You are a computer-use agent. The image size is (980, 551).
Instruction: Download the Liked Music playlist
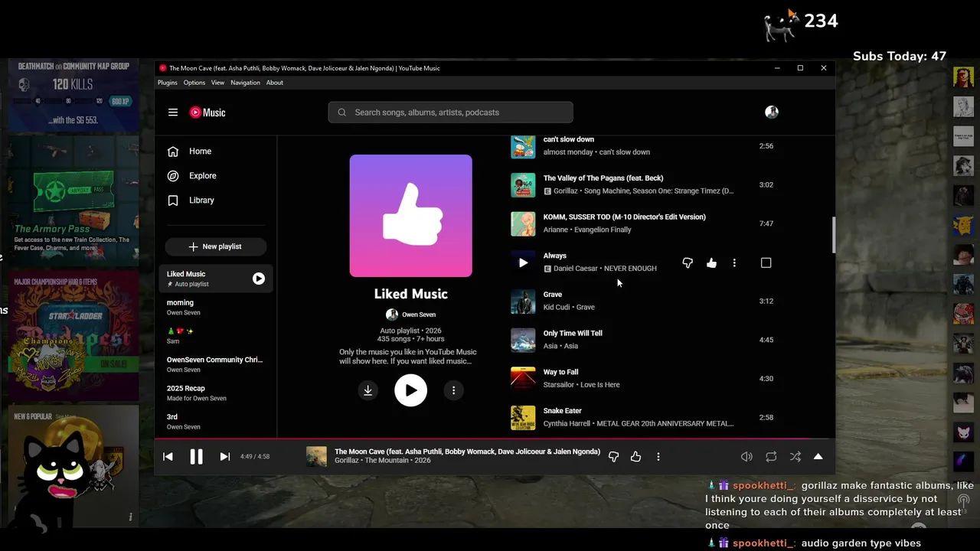[368, 390]
